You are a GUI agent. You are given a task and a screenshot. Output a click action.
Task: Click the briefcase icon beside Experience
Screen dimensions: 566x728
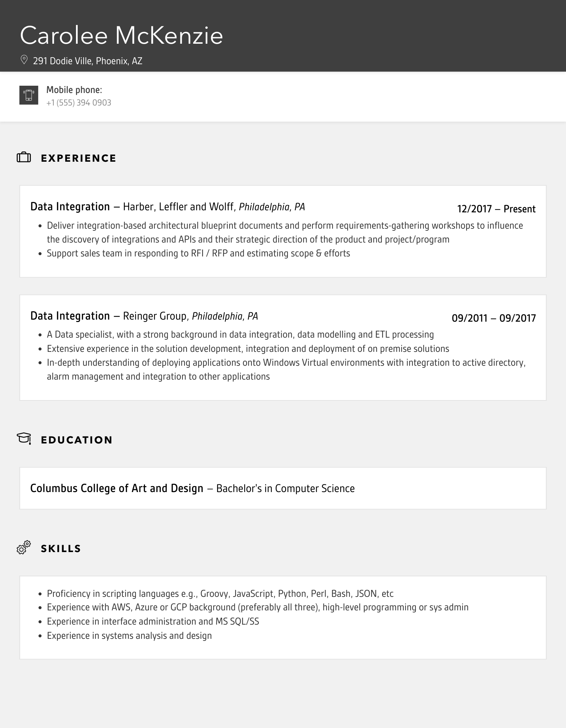[x=24, y=158]
